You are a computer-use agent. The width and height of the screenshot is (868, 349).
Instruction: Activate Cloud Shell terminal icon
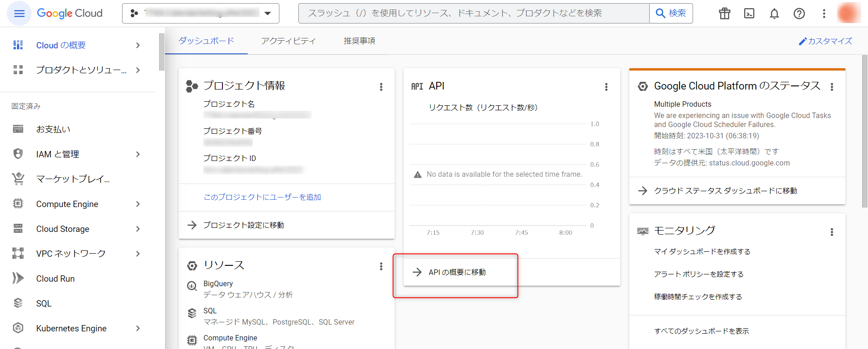(749, 14)
